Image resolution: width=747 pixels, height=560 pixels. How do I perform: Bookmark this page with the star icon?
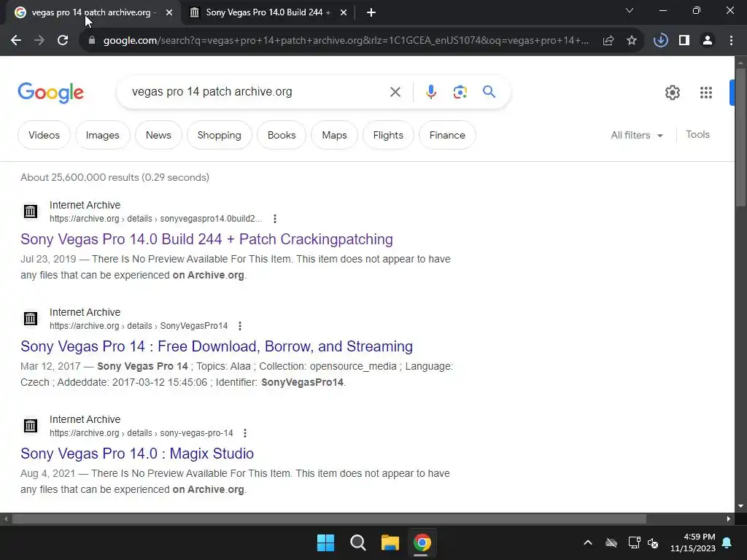632,41
